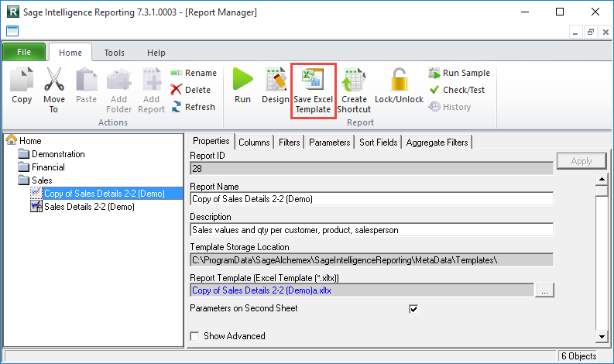The image size is (614, 364).
Task: Click the Template Storage Location field
Action: 372,260
